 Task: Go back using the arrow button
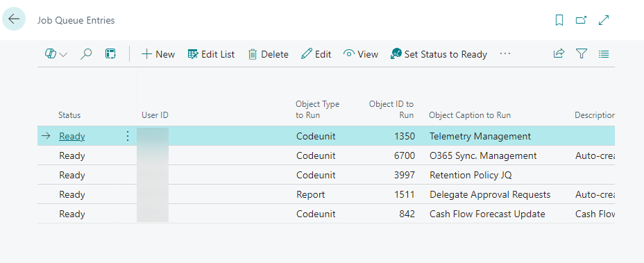pyautogui.click(x=14, y=19)
